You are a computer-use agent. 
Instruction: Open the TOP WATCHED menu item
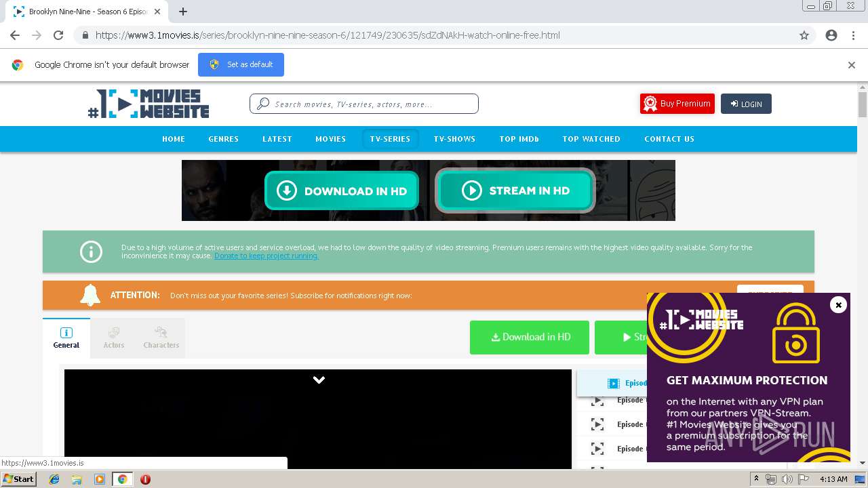click(x=591, y=139)
